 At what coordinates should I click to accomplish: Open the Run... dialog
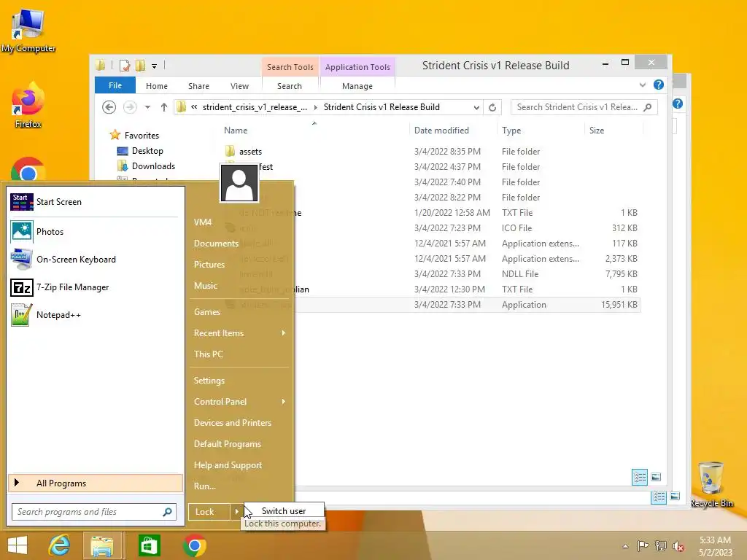(x=205, y=486)
